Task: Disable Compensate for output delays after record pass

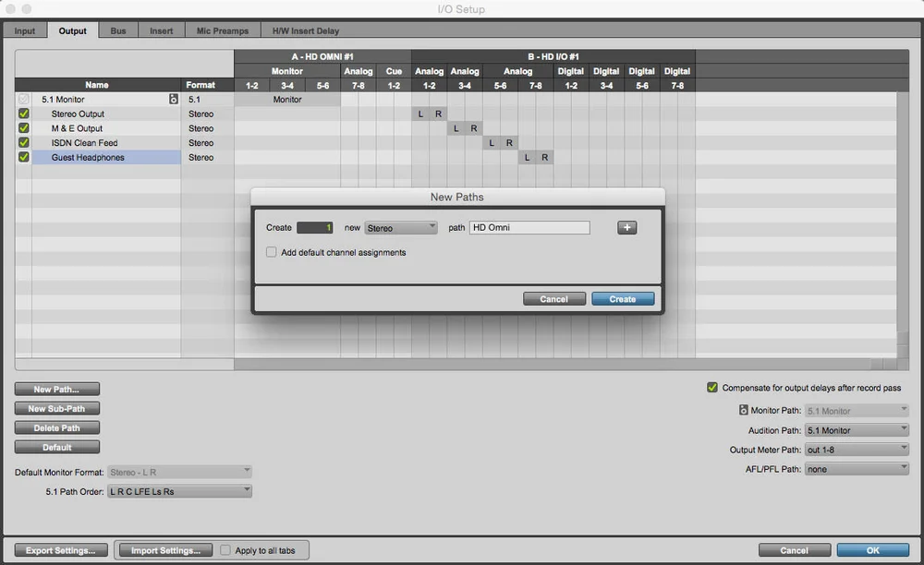Action: tap(711, 387)
